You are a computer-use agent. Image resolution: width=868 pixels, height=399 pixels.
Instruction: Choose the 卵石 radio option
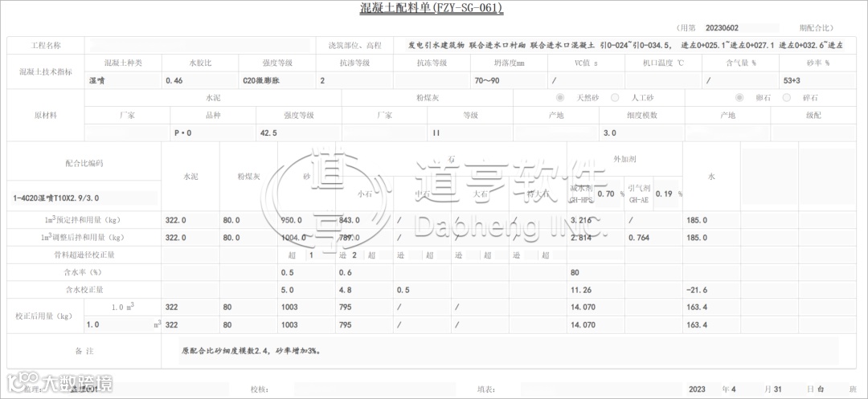(739, 98)
